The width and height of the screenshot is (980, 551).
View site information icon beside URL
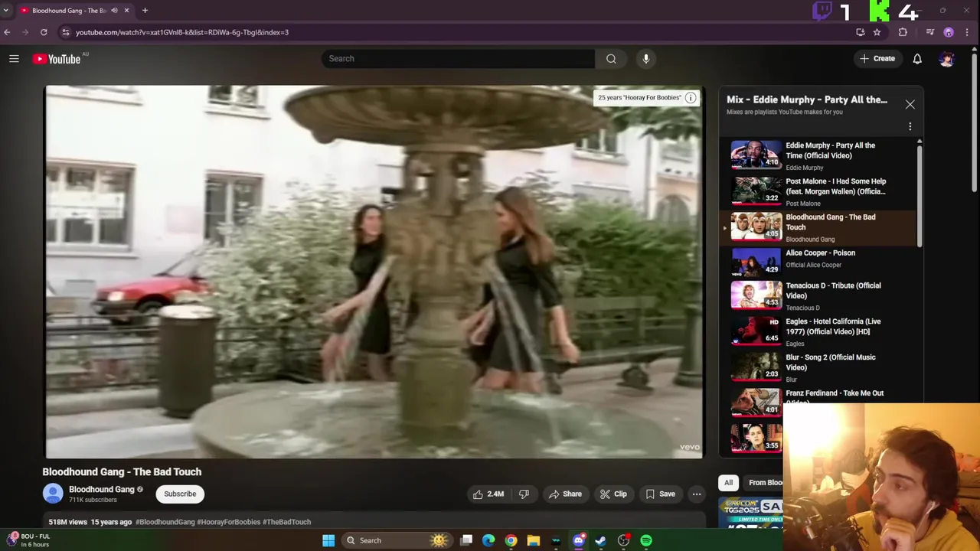click(x=65, y=32)
